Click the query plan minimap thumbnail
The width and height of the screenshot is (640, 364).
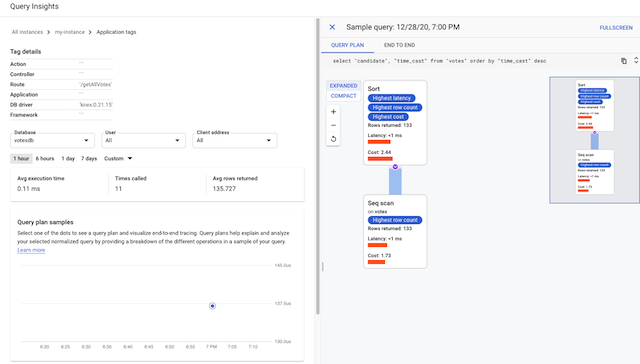click(594, 140)
